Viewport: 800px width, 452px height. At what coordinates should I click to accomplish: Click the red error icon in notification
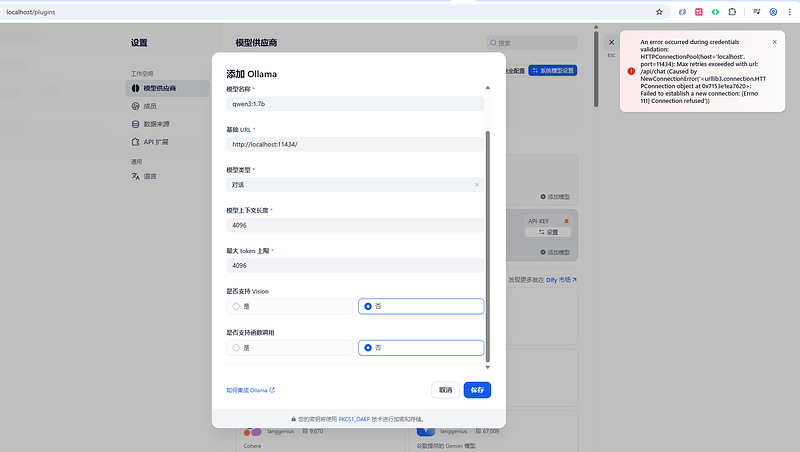coord(631,71)
